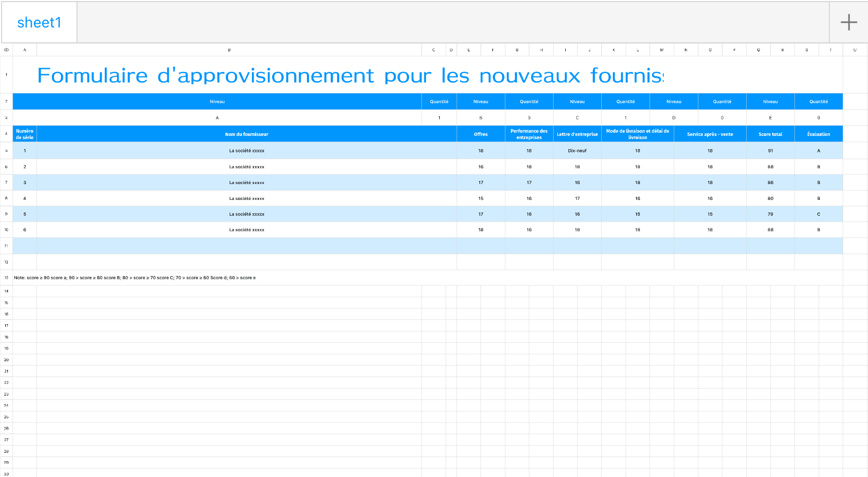Click the title "Formulaire d'approvisionnement pour les nouveaux fournis"
The image size is (868, 477).
point(350,75)
